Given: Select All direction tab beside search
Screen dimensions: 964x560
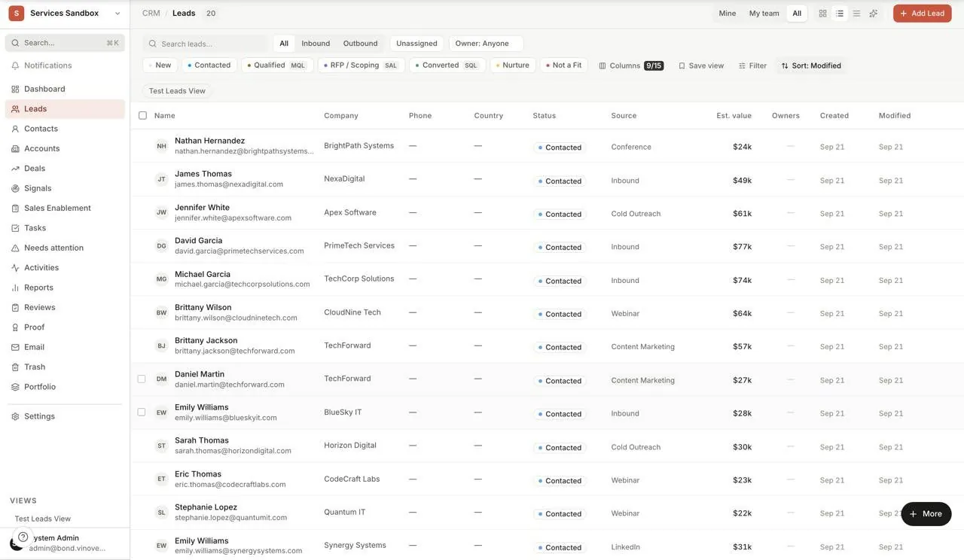Looking at the screenshot, I should click(284, 44).
